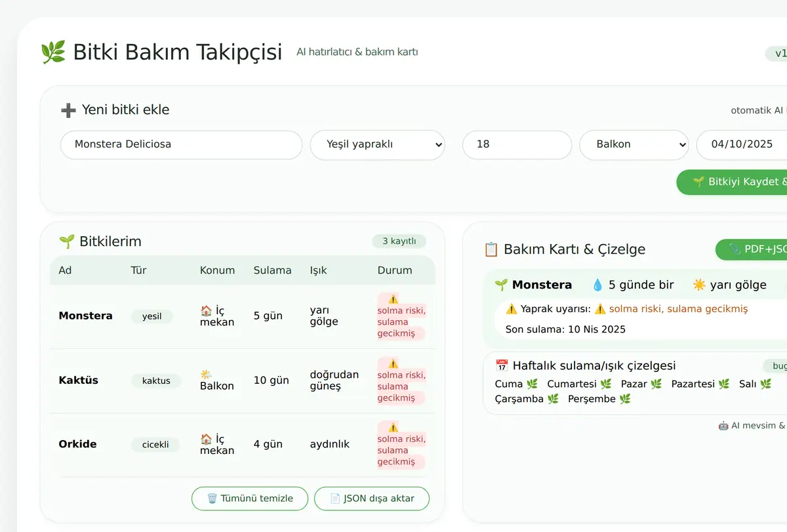
Task: Click the AI hatırlatıcı & bakım kartı subtitle
Action: [x=357, y=52]
